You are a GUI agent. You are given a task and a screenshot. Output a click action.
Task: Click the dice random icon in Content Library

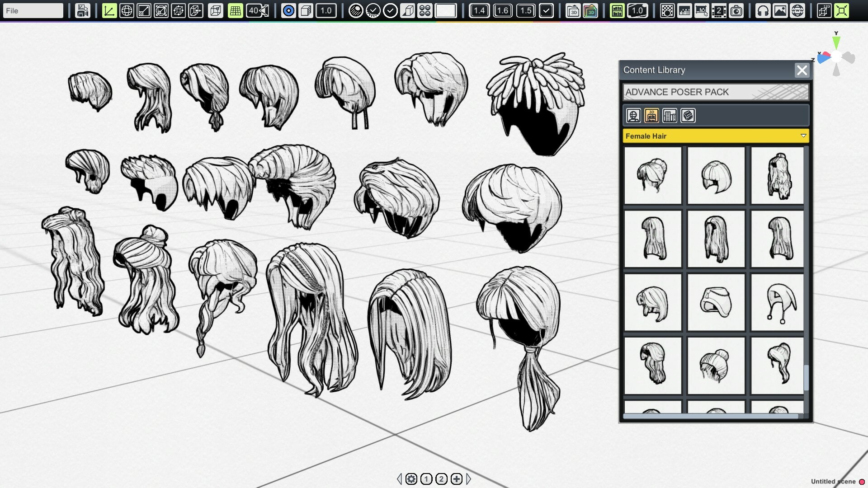click(688, 116)
